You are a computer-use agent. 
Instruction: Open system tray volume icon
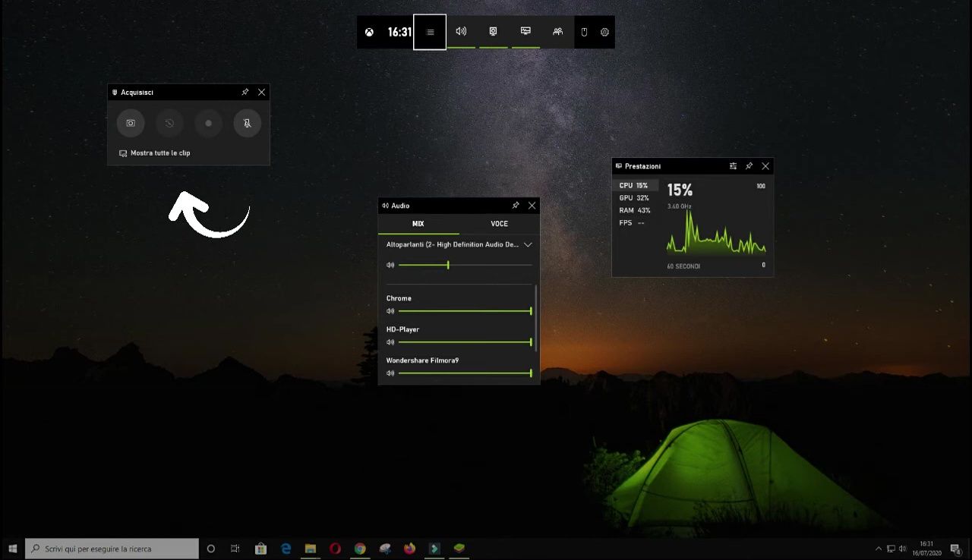point(902,549)
